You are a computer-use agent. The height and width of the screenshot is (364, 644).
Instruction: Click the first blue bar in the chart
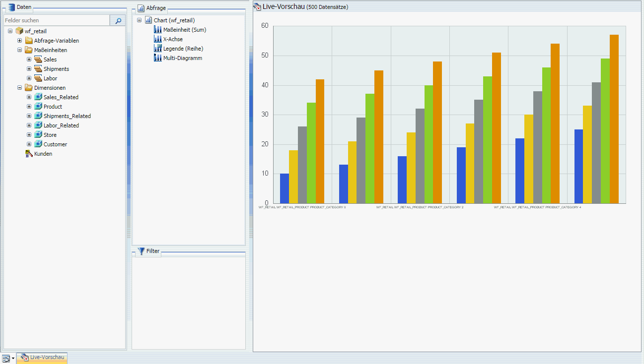pyautogui.click(x=285, y=188)
